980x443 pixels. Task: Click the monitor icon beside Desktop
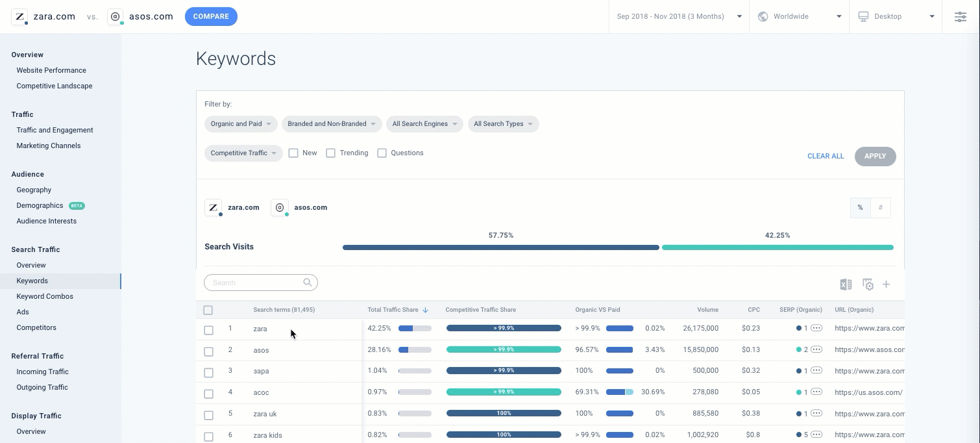click(863, 17)
